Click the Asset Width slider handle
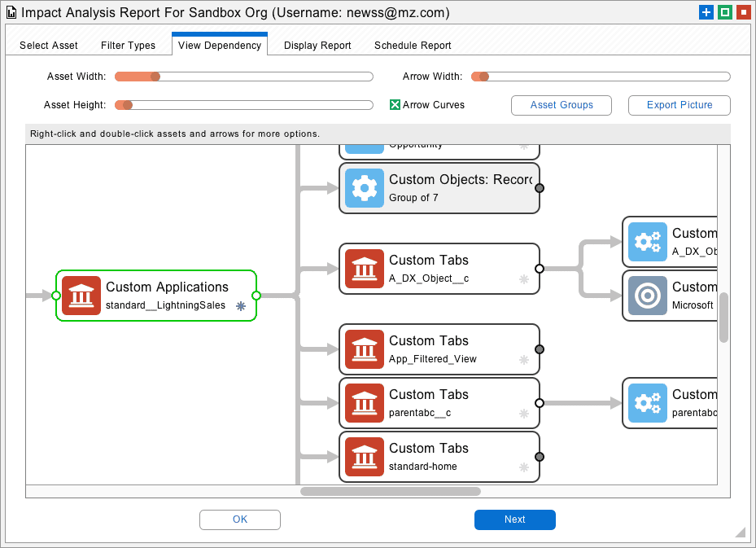The width and height of the screenshot is (756, 548). (x=155, y=77)
